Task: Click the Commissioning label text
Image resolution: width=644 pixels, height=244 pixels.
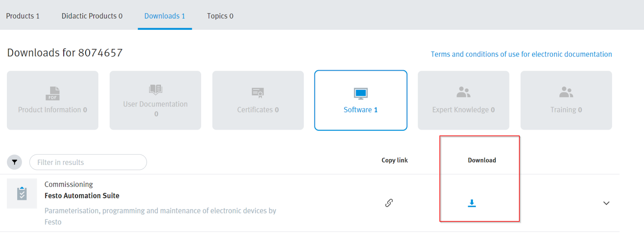Action: (x=68, y=184)
